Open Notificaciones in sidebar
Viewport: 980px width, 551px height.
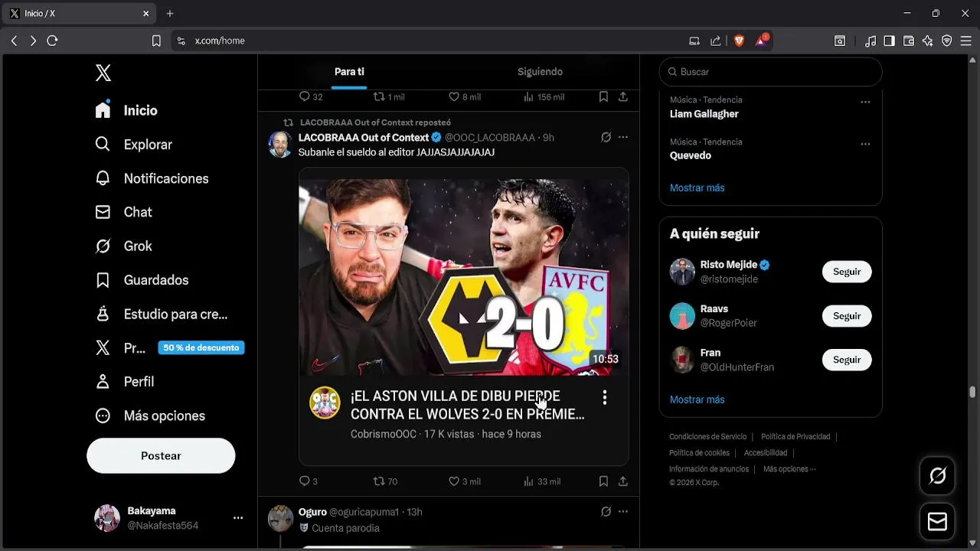[152, 178]
